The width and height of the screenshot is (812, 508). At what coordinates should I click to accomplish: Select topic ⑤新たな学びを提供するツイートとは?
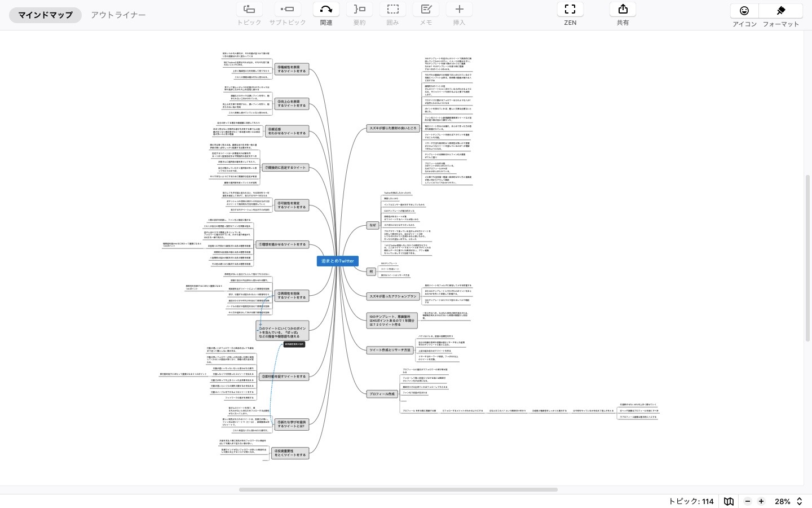(292, 424)
